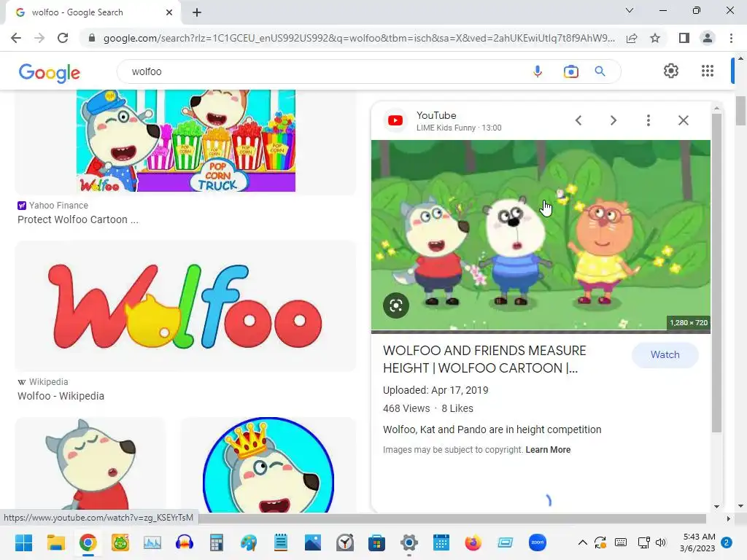Open the Learn More copyright link
Screen dimensions: 747x560
pos(548,449)
